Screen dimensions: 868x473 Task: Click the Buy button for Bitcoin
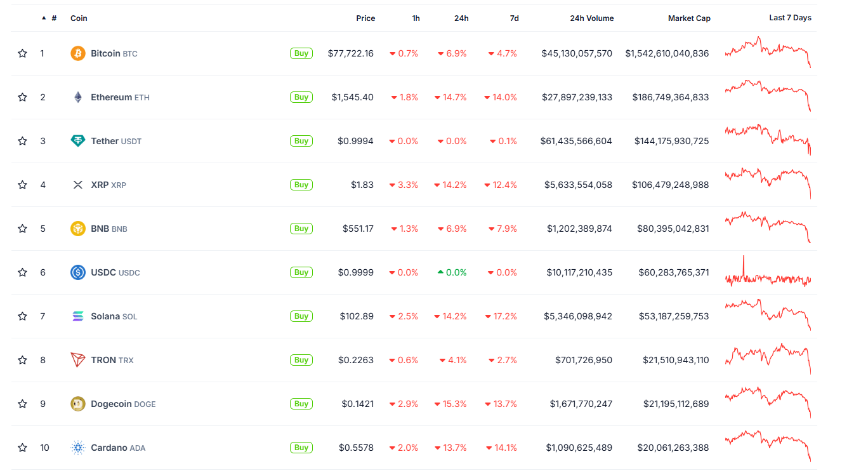pos(301,53)
